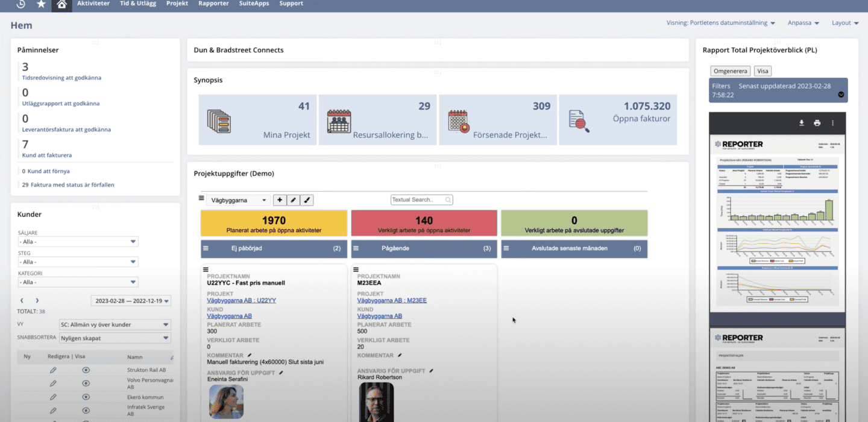Expand the Filters panel arrow
Screen dimensions: 868x422
click(841, 95)
